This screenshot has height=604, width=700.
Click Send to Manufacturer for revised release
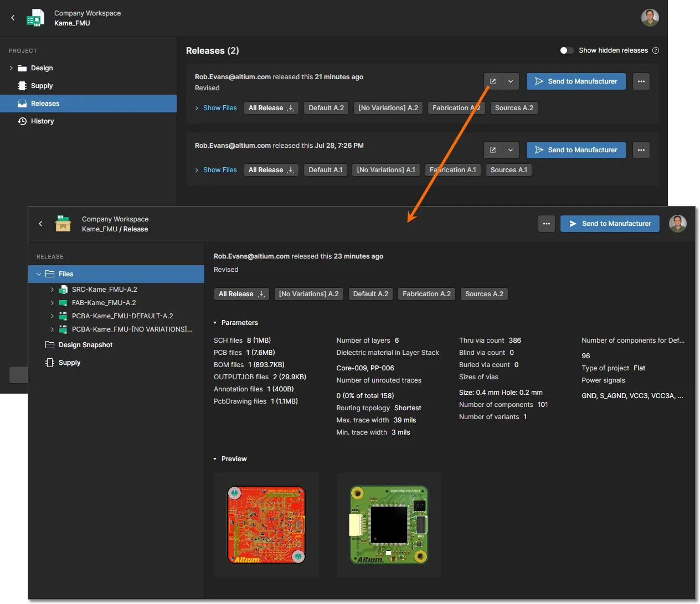click(x=576, y=81)
